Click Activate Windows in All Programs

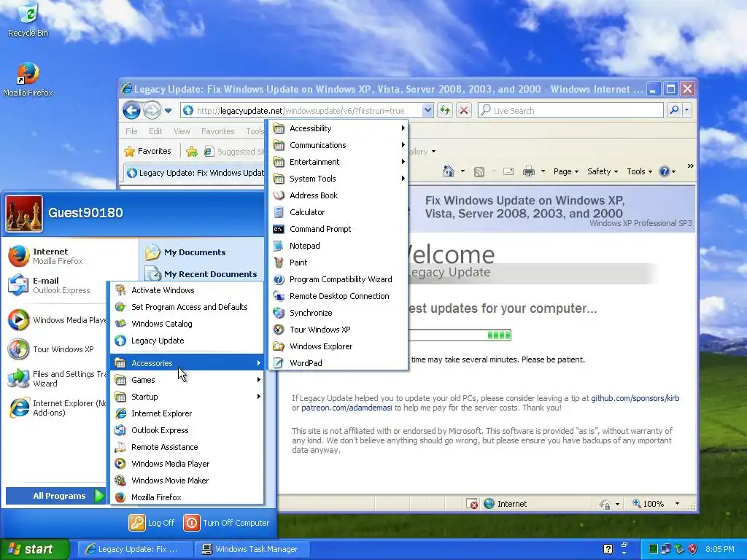[x=187, y=290]
